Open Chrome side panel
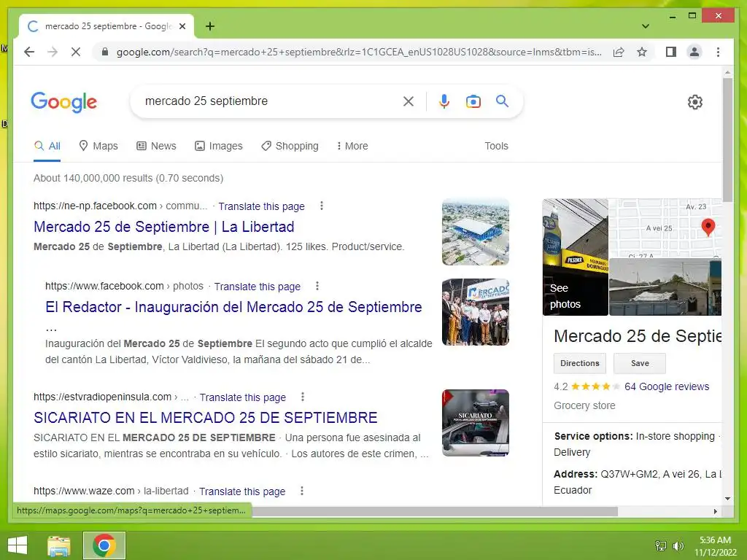 pyautogui.click(x=671, y=52)
